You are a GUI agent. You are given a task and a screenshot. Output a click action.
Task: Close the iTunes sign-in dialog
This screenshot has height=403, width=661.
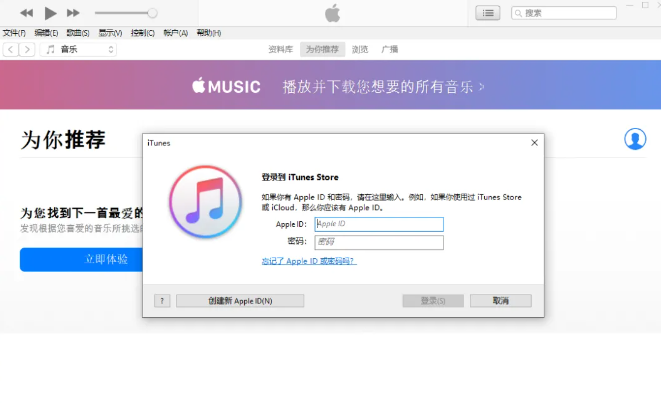click(x=535, y=143)
